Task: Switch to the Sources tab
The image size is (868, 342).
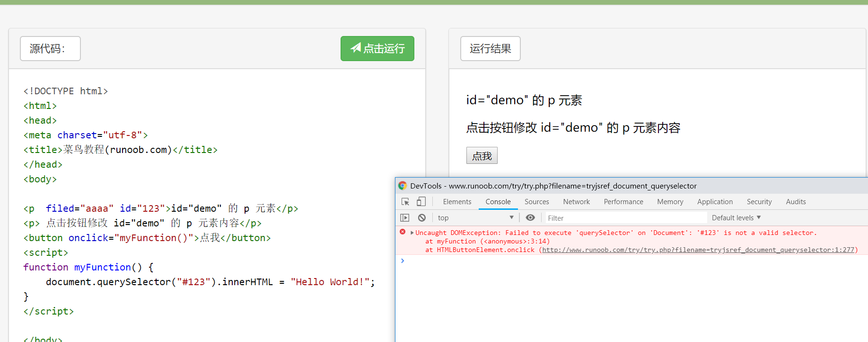Action: (x=537, y=202)
